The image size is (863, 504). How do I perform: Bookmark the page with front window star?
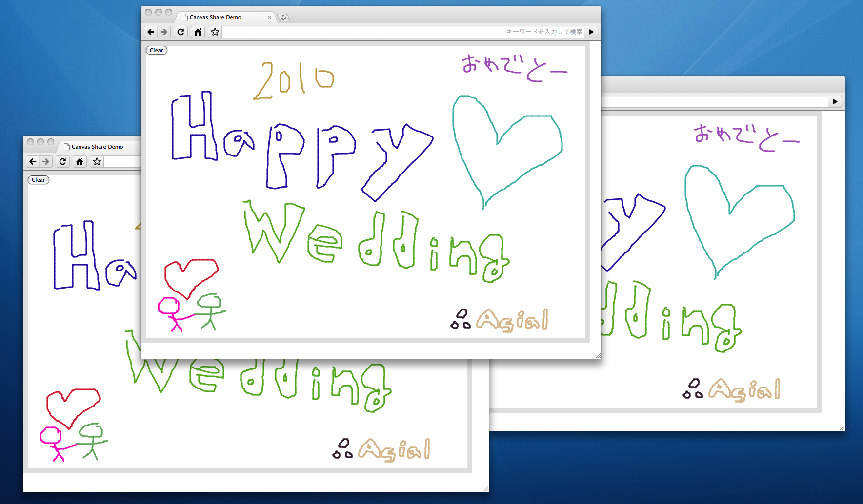[x=215, y=32]
